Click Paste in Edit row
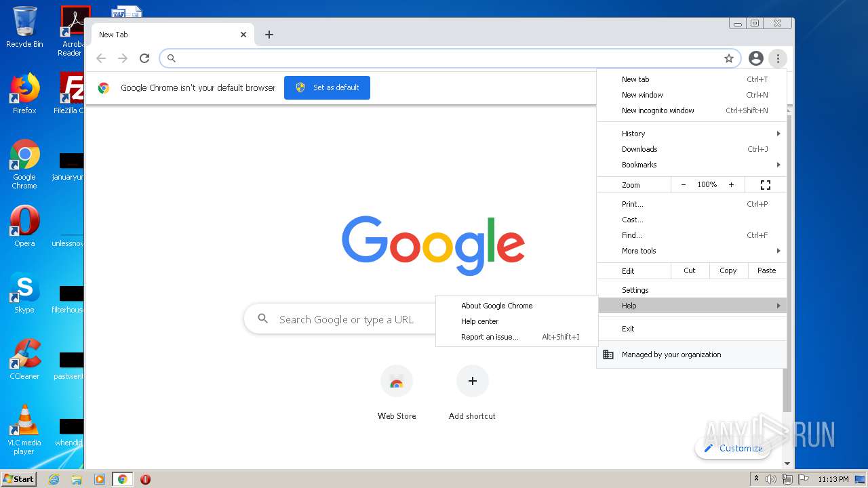Screen dimensions: 868x488 [767, 270]
